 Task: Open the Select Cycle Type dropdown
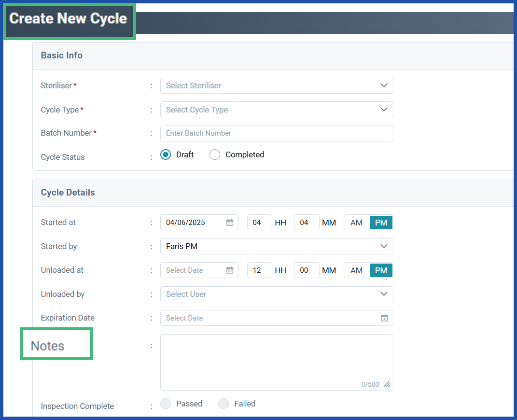point(277,109)
